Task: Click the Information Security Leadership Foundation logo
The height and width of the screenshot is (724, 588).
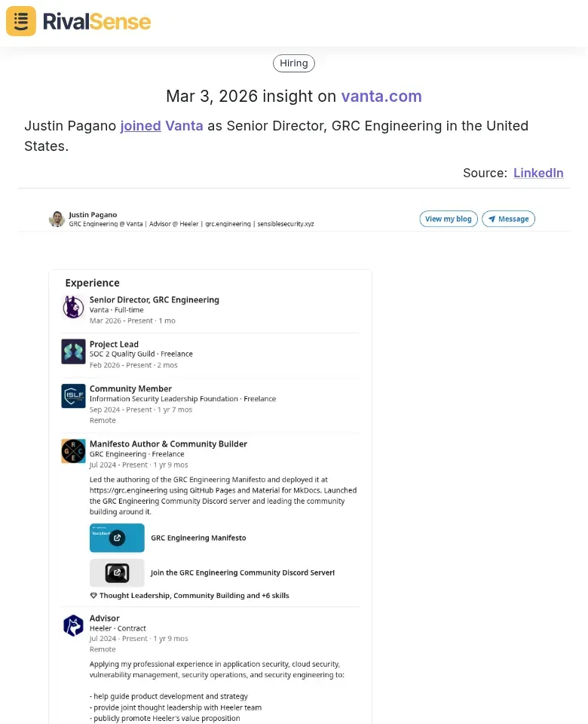Action: click(73, 397)
